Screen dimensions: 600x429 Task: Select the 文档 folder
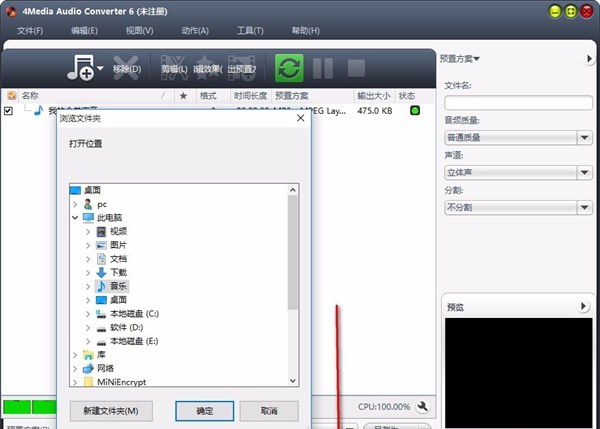click(x=118, y=259)
